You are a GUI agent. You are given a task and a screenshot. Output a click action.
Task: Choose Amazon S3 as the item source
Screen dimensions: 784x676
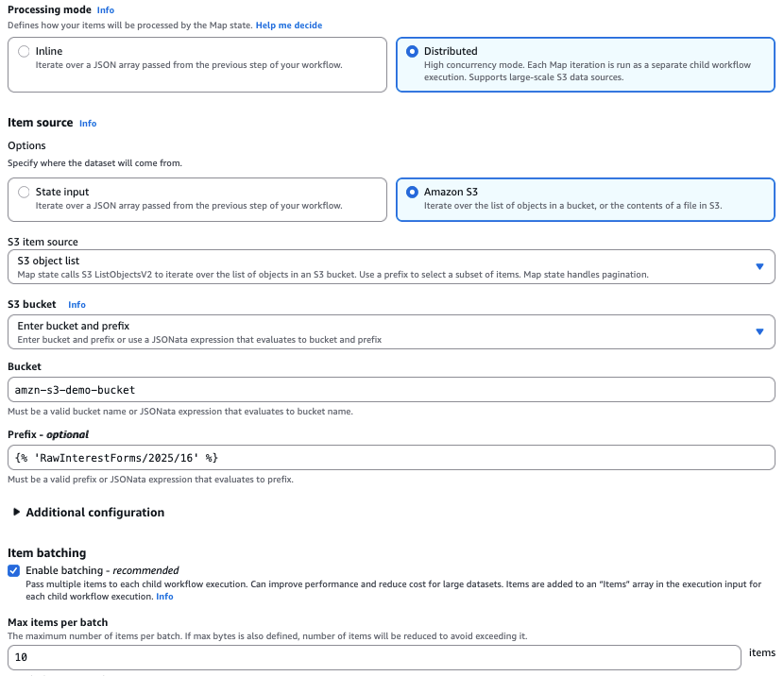(x=410, y=192)
